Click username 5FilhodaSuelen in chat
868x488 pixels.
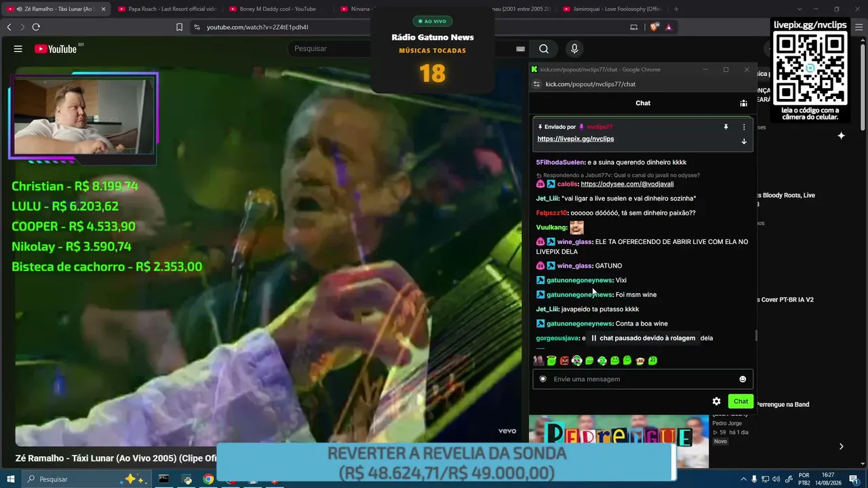560,163
